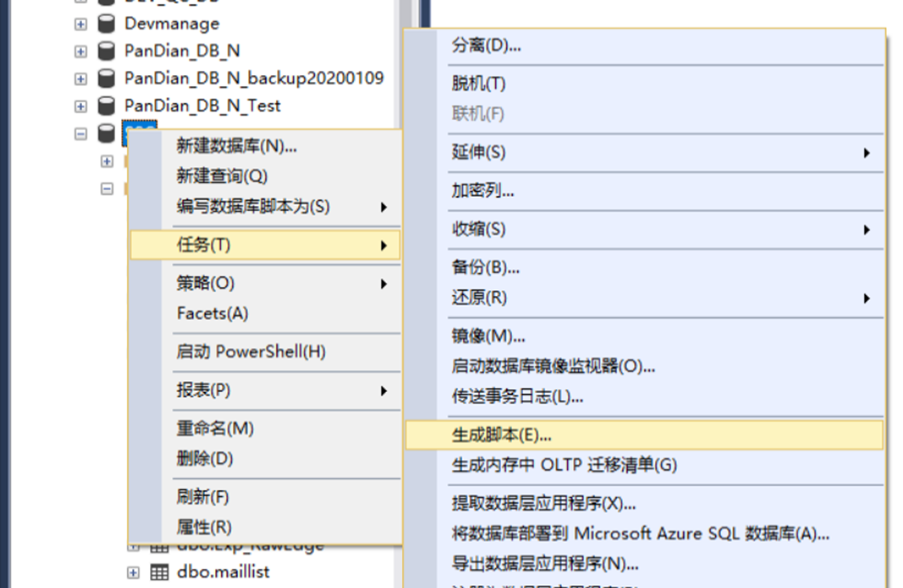The height and width of the screenshot is (588, 903).
Task: Select the dbo.maillist table
Action: tap(223, 571)
